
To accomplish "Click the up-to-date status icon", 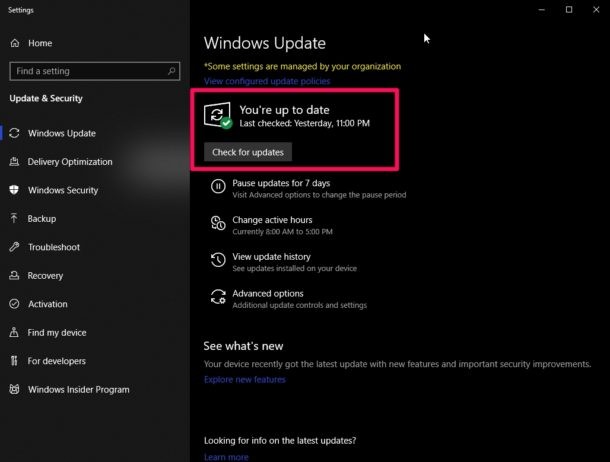I will coord(218,115).
